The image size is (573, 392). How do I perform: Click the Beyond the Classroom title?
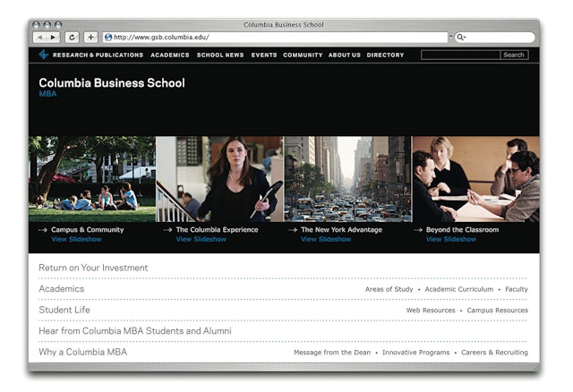462,230
